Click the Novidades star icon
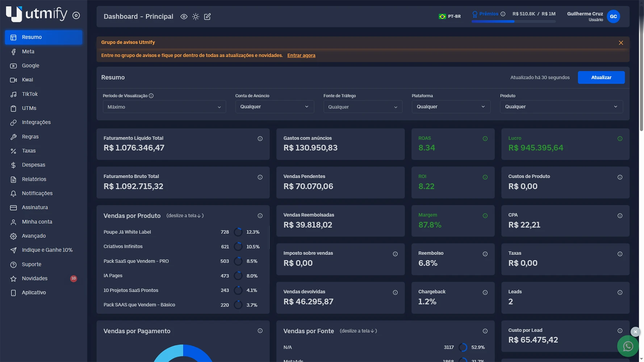Screen dimensions: 644x362 13,279
